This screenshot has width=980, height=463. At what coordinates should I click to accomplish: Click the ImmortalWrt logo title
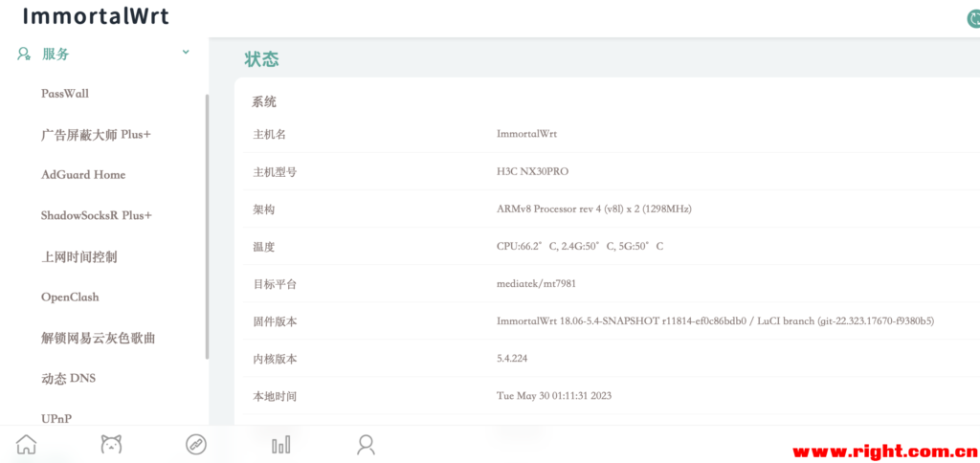coord(96,15)
